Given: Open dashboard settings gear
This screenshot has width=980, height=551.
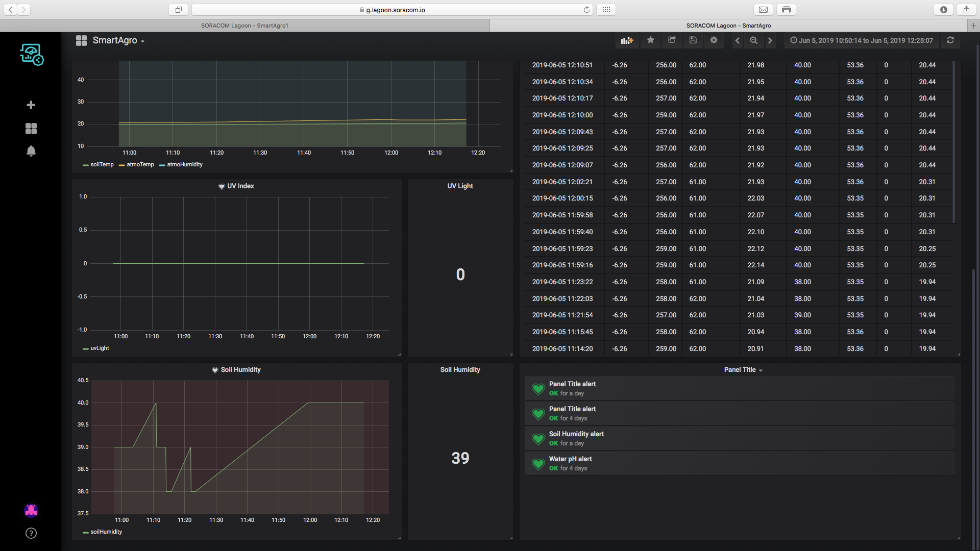Looking at the screenshot, I should [x=714, y=40].
